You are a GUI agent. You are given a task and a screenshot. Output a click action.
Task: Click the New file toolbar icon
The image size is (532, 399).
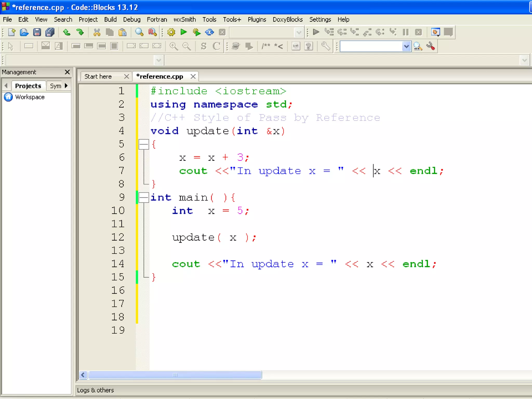coord(12,32)
